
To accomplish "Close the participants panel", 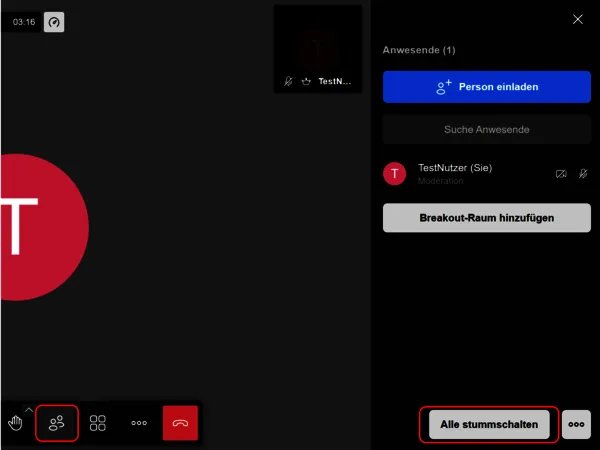I will click(x=577, y=19).
